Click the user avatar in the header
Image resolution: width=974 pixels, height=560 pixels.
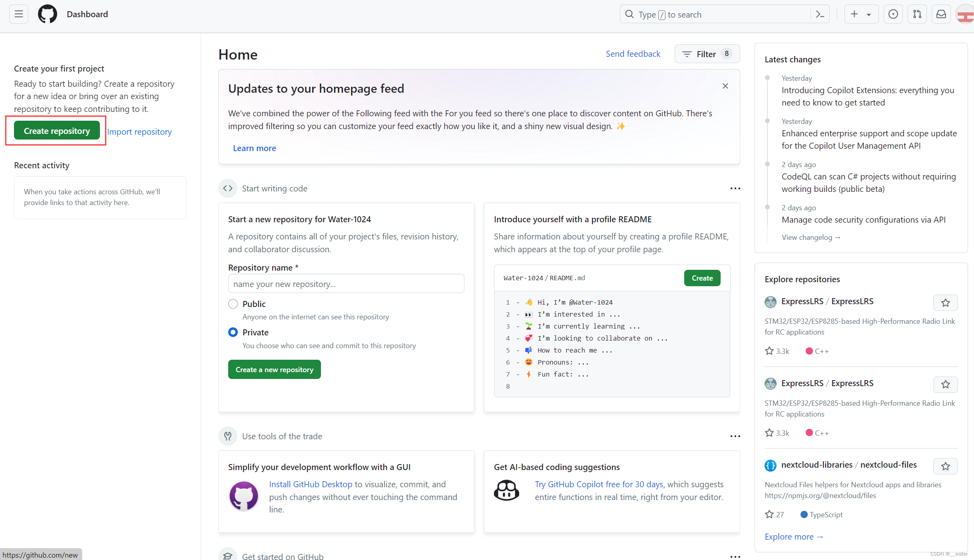965,14
